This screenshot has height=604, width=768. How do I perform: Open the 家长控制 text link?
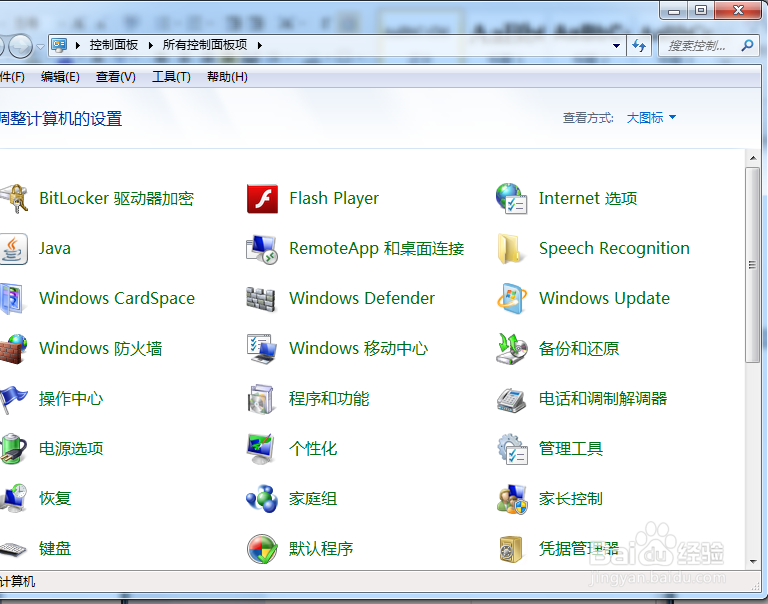[571, 499]
